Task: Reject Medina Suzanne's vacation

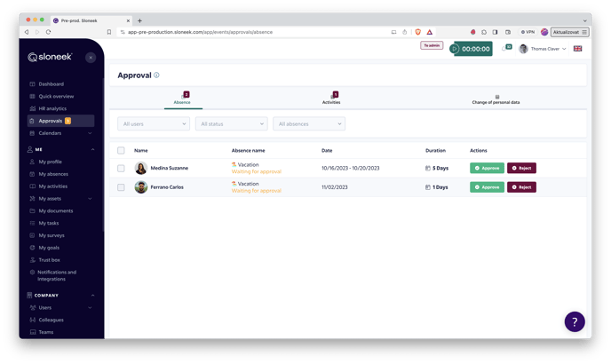Action: point(522,169)
